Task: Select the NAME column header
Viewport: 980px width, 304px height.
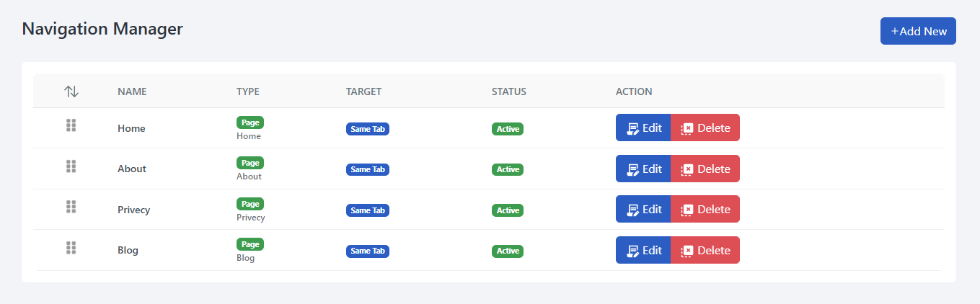Action: pos(132,91)
